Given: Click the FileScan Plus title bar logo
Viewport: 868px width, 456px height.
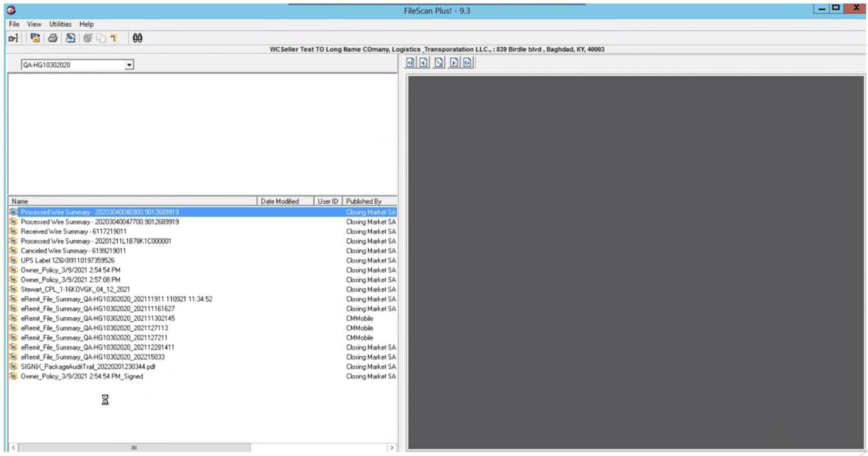Looking at the screenshot, I should pos(11,10).
